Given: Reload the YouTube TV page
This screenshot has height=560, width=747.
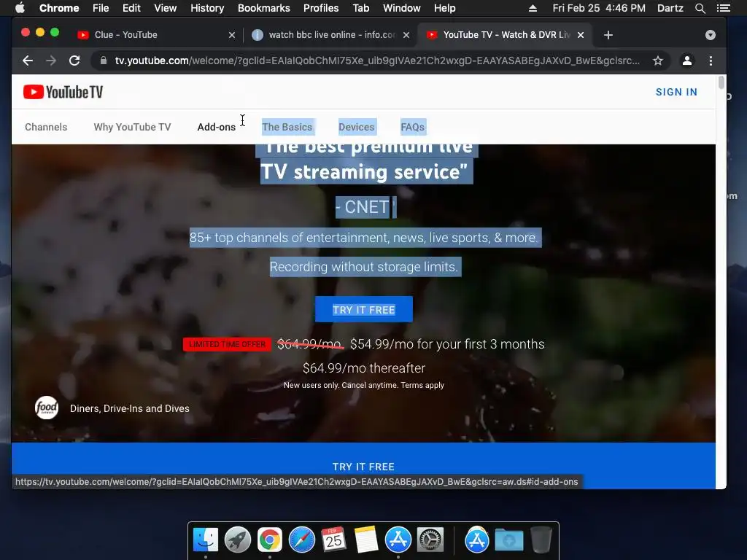Looking at the screenshot, I should [74, 61].
